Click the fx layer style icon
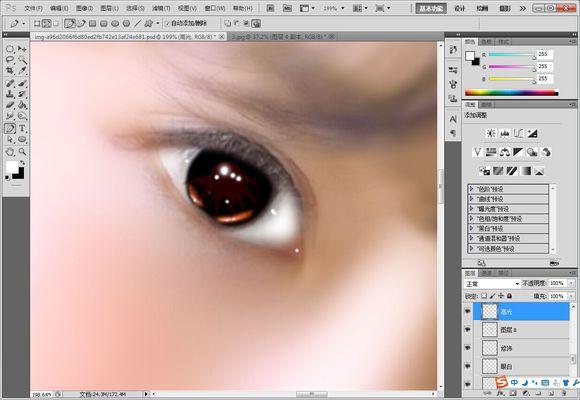 tap(500, 393)
